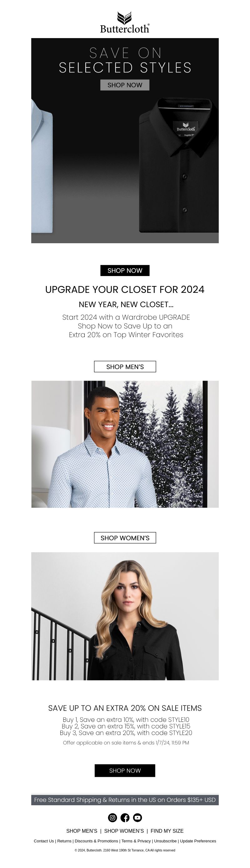This screenshot has width=250, height=868.
Task: Click the SHOP WOMEN'S outlined button
Action: (x=125, y=538)
